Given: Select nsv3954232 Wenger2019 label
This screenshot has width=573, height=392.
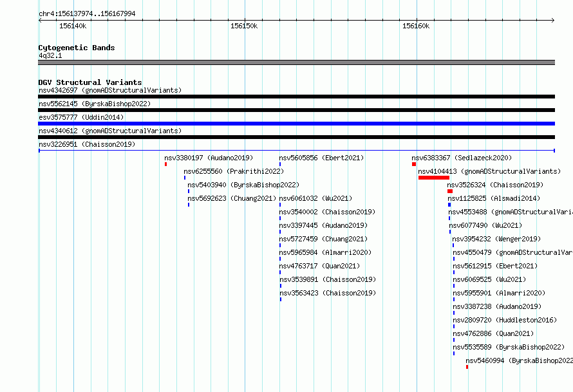Looking at the screenshot, I should pyautogui.click(x=496, y=239).
